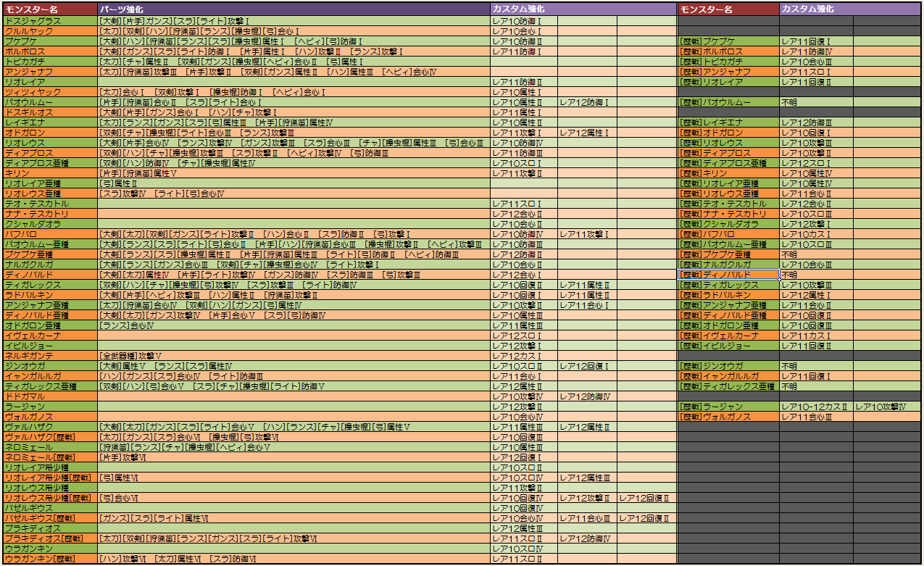
Task: Select the ヴァルハザク[歴戦] monster name cell
Action: coord(50,437)
